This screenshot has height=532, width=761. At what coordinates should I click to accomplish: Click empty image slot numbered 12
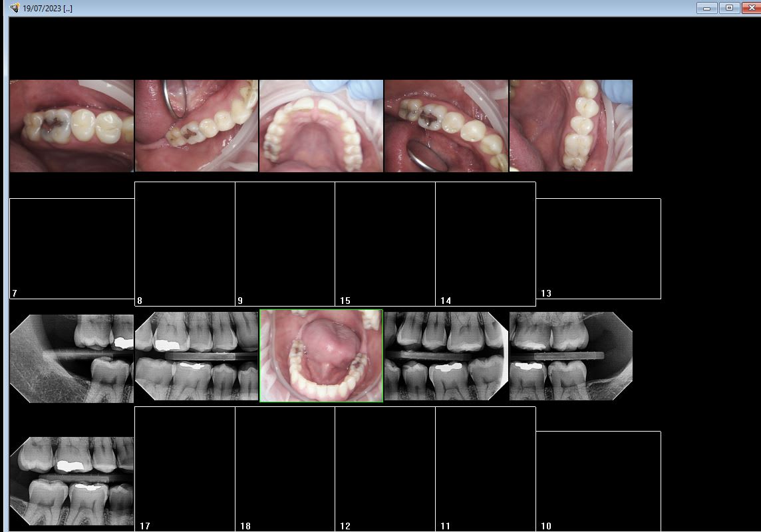(x=385, y=468)
